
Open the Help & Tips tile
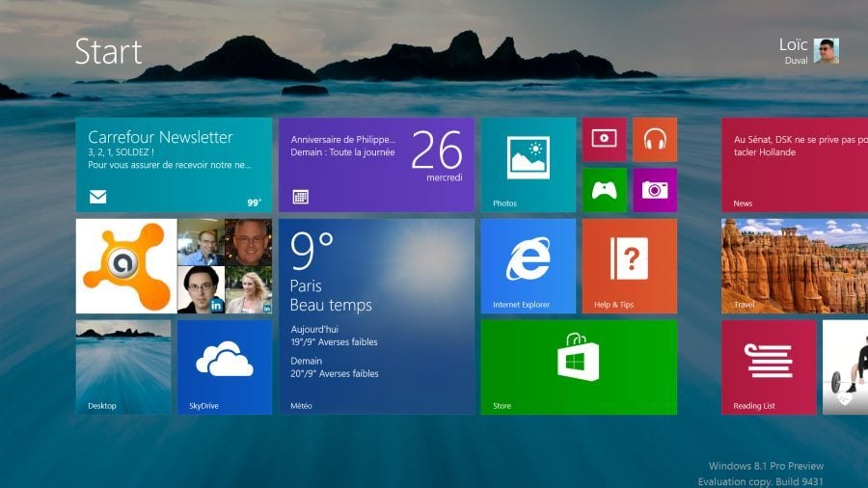click(630, 265)
